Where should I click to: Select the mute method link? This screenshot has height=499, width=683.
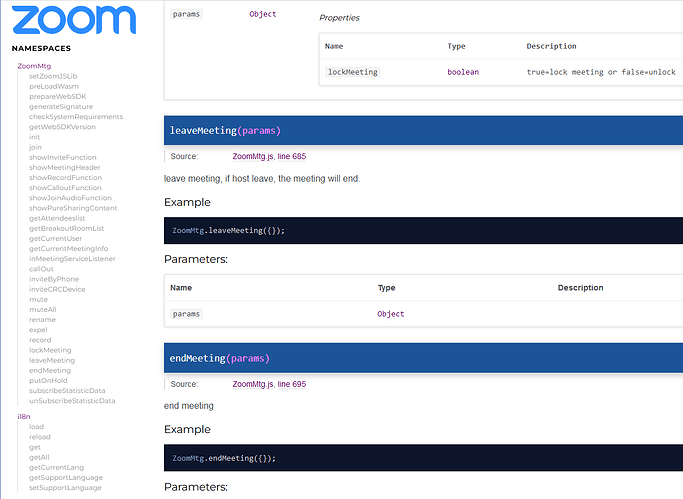point(38,300)
